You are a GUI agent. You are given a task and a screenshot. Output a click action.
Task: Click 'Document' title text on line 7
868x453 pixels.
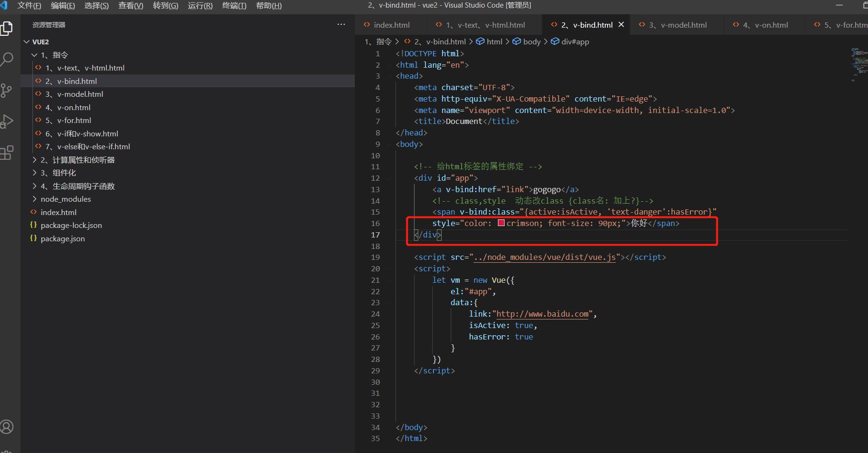464,121
